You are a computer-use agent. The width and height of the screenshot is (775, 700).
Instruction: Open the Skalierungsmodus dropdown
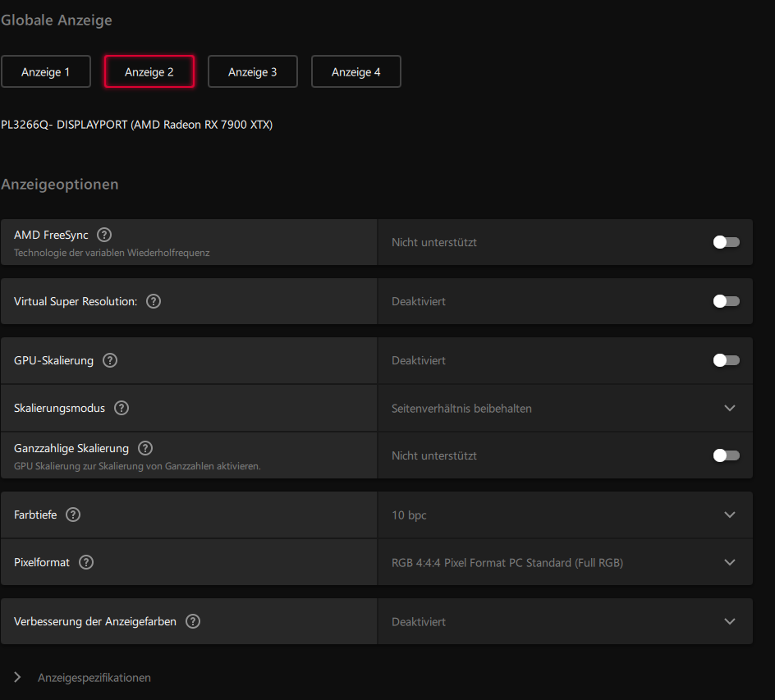tap(729, 408)
